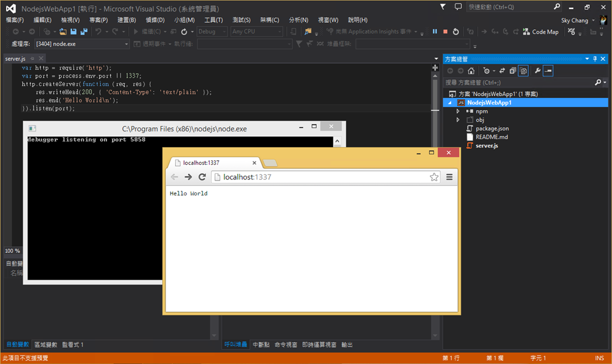Open the 檔案(F) menu
This screenshot has height=364, width=612.
[15, 20]
